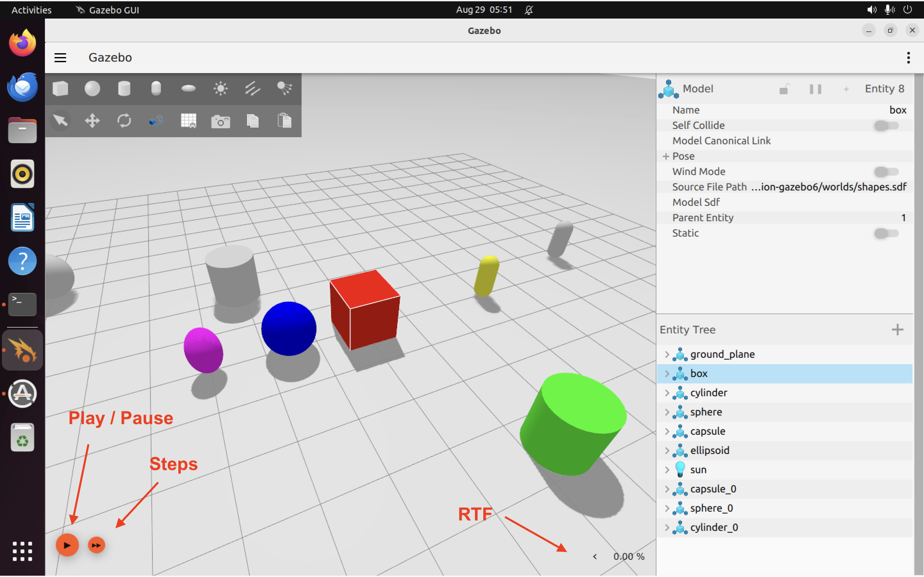Expand the cylinder entity in tree
The image size is (924, 577).
(667, 393)
